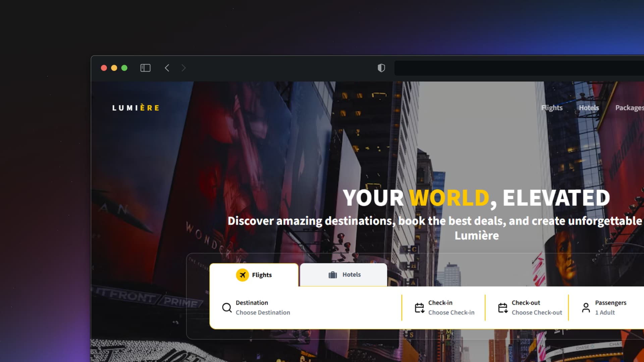This screenshot has height=362, width=644.
Task: Open the Choose Check-in date picker
Action: coord(451,312)
